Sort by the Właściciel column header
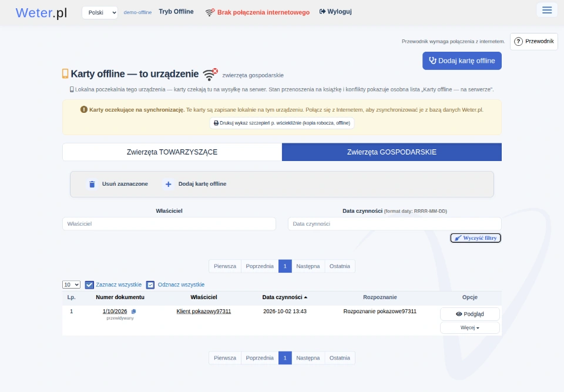Image resolution: width=564 pixels, height=392 pixels. click(x=204, y=297)
